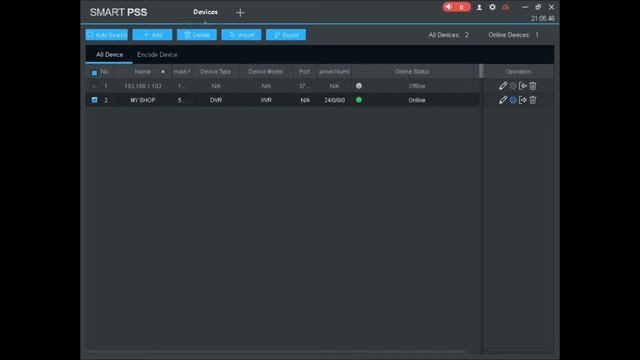Click the Offline status text
640x360 pixels.
[x=417, y=86]
